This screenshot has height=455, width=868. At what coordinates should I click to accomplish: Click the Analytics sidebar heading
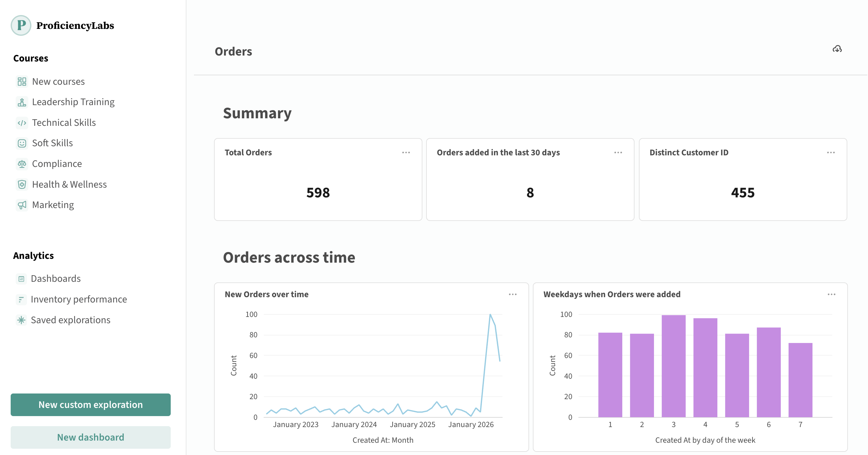click(x=33, y=255)
